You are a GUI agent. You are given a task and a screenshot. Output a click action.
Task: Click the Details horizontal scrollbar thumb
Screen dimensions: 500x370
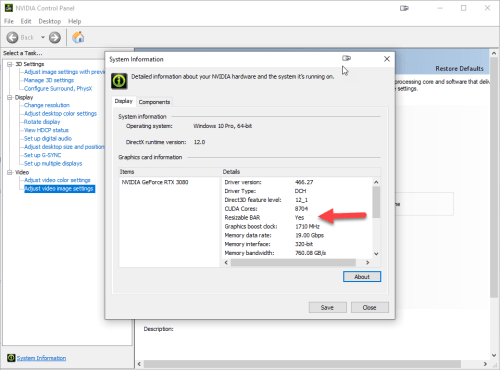coord(293,263)
